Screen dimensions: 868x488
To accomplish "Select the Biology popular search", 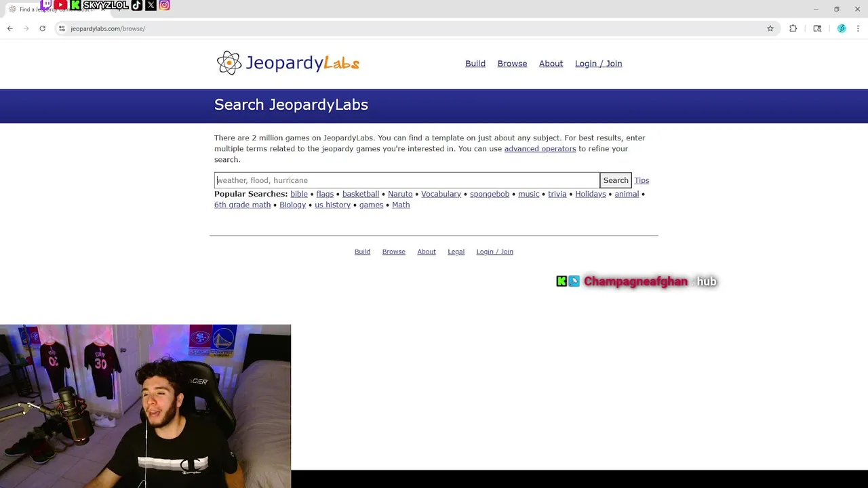I will coord(293,205).
